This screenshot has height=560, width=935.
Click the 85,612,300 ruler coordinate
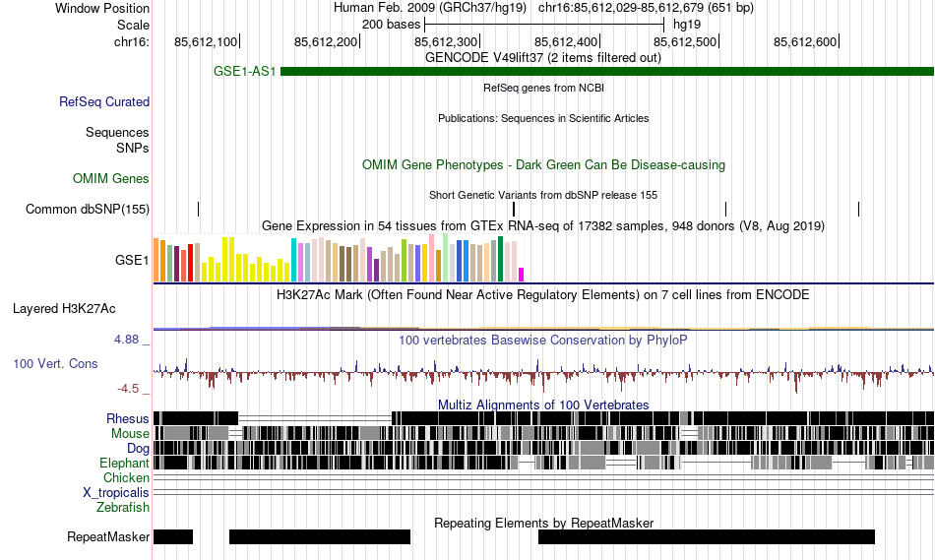pos(446,41)
